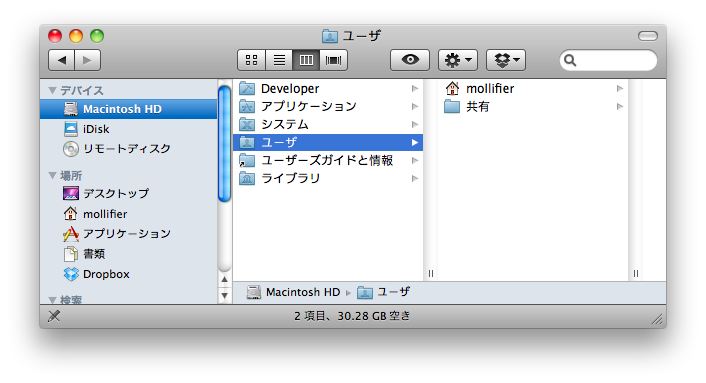Select Macintosh HD in the sidebar
Screen dimensions: 706x383
(x=128, y=109)
